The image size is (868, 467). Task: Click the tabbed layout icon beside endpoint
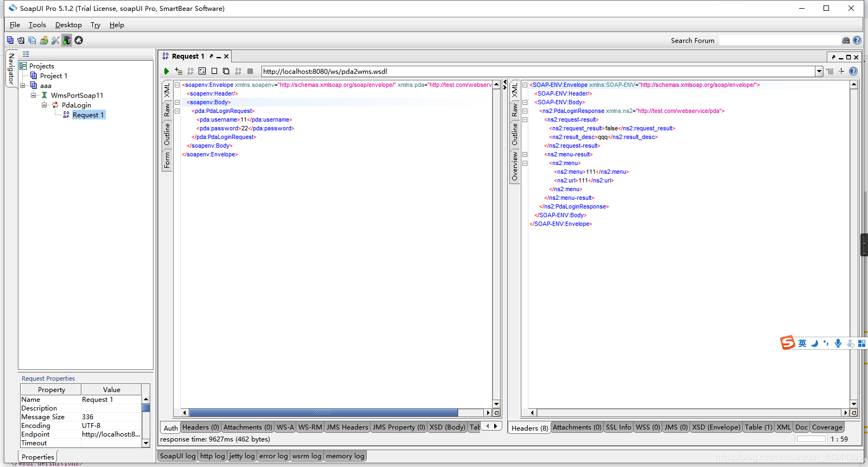pos(829,71)
